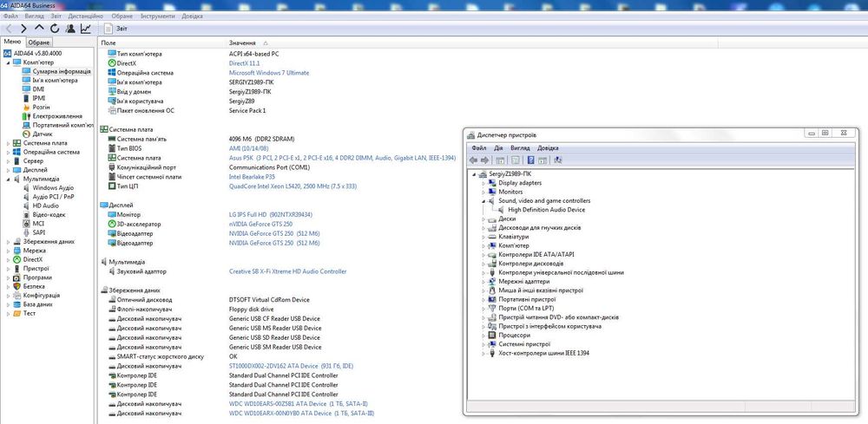Image resolution: width=868 pixels, height=424 pixels.
Task: Select Мережа in the left tree
Action: point(35,251)
